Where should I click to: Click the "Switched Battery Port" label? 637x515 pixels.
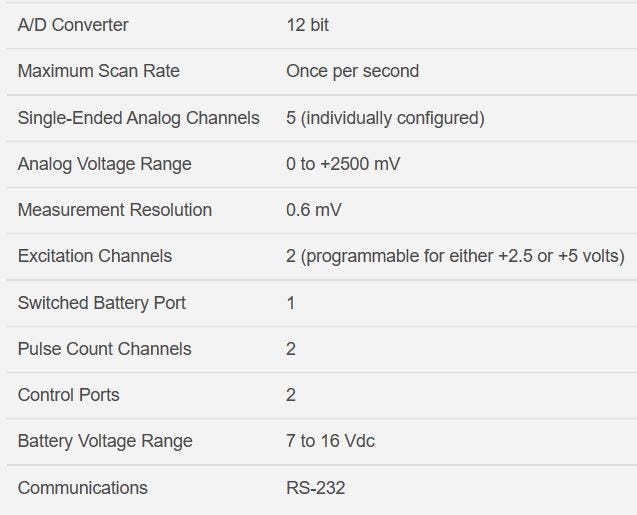(102, 303)
